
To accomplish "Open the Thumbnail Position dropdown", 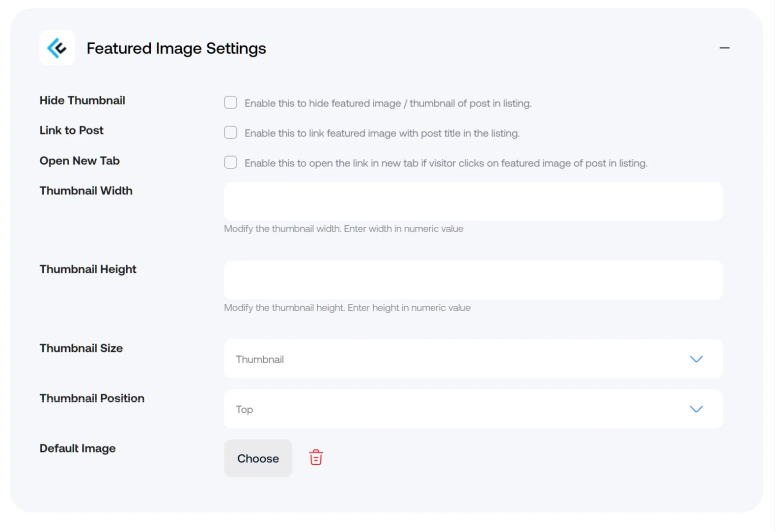I will pyautogui.click(x=473, y=409).
